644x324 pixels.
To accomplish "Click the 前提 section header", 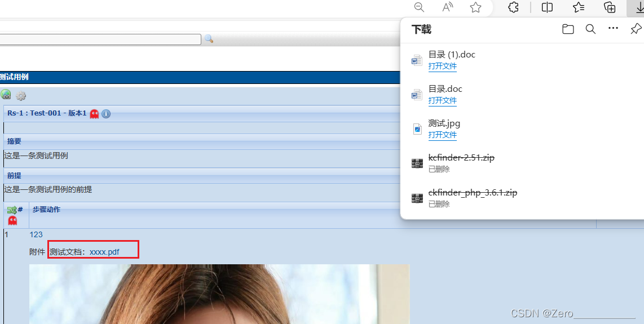I will click(14, 176).
